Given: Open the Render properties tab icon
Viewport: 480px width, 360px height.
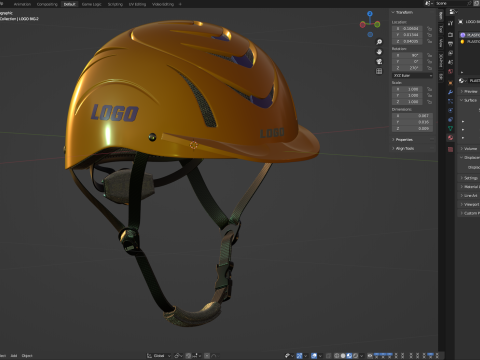Looking at the screenshot, I should [451, 35].
